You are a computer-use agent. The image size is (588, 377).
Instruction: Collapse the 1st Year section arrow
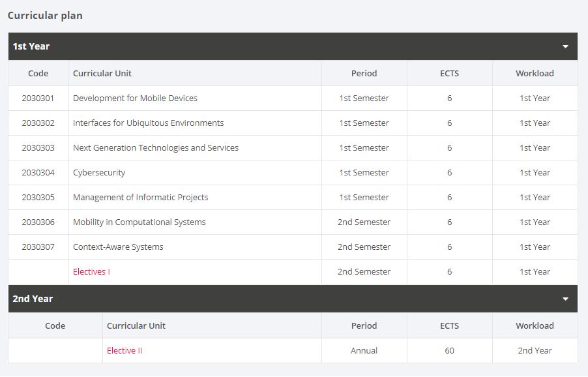(x=565, y=46)
